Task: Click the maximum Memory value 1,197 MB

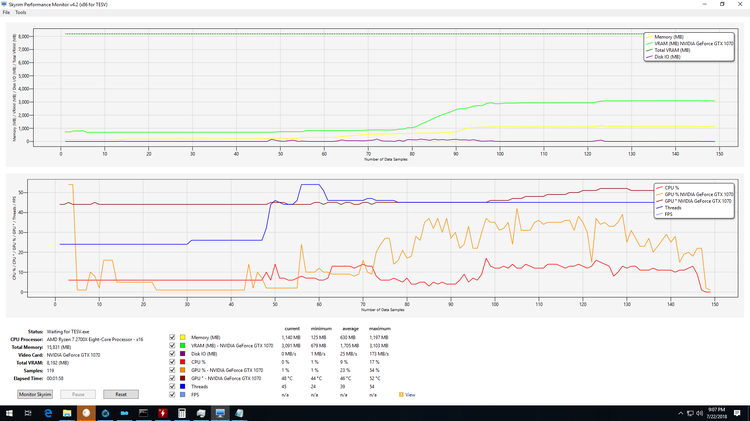Action: click(378, 338)
